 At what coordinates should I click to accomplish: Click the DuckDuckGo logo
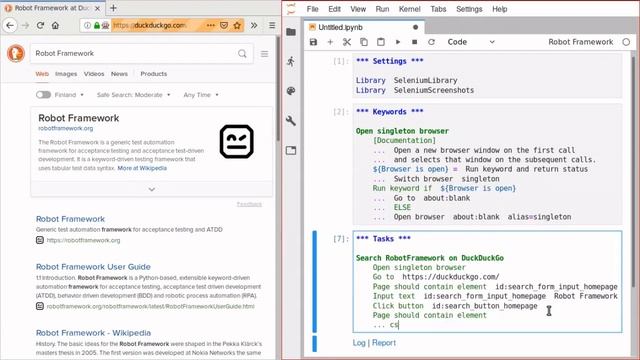16,53
